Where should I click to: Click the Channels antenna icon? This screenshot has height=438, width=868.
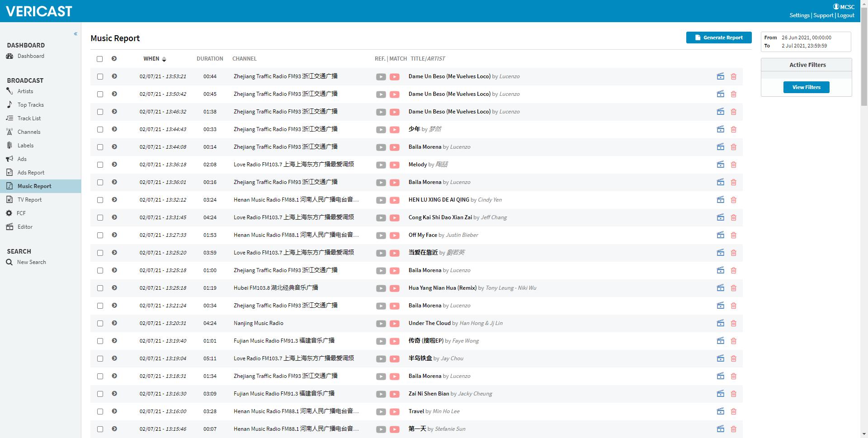[9, 132]
